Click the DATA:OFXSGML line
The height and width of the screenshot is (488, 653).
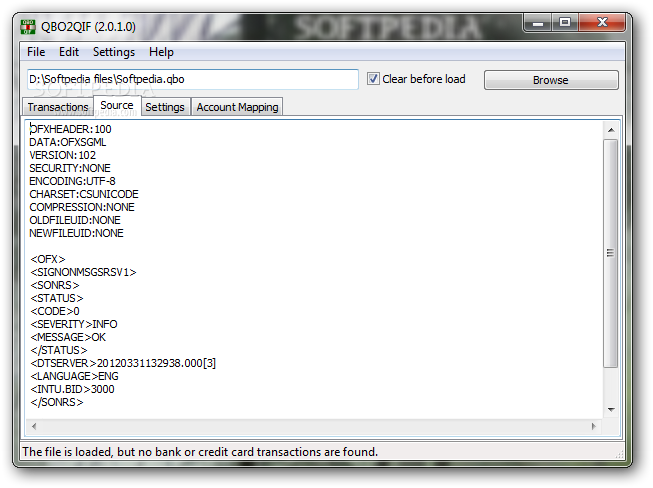(67, 142)
